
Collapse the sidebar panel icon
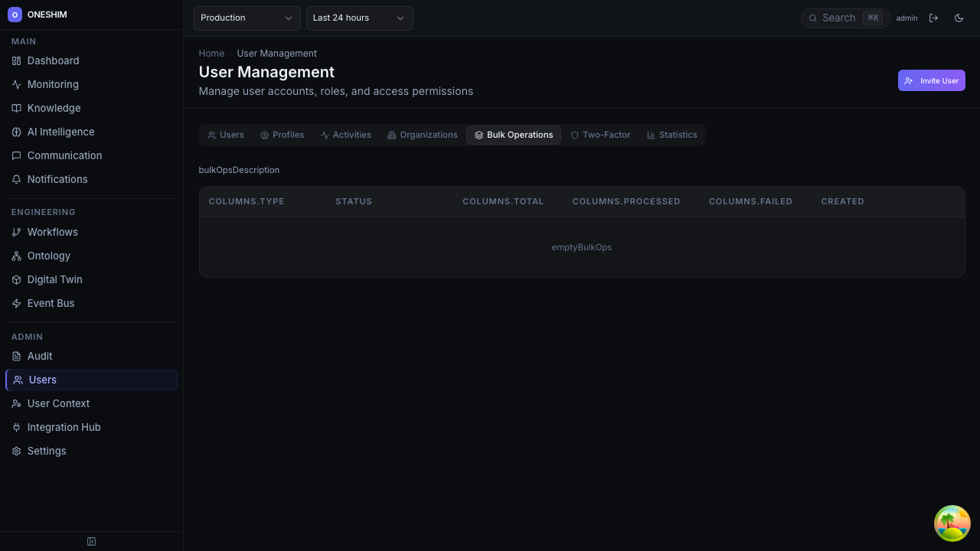point(91,542)
